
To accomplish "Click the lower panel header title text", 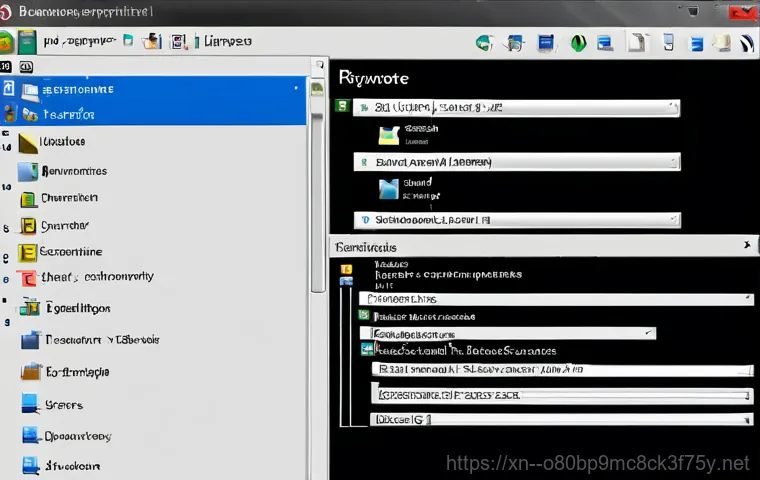I will point(366,246).
